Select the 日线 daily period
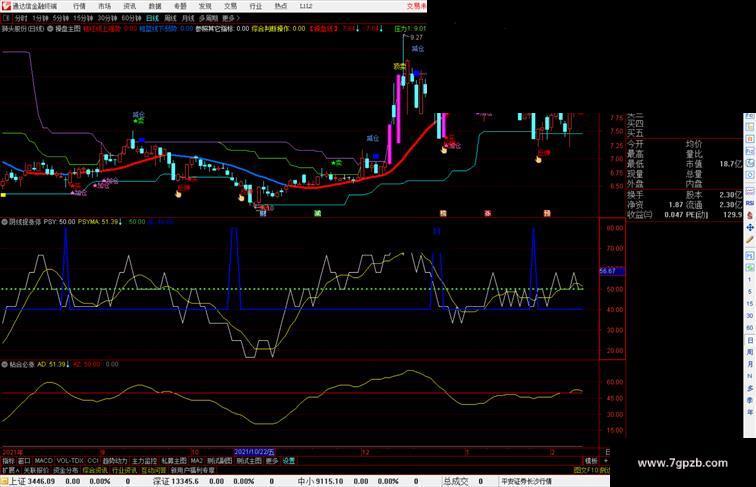This screenshot has width=756, height=487. click(152, 18)
